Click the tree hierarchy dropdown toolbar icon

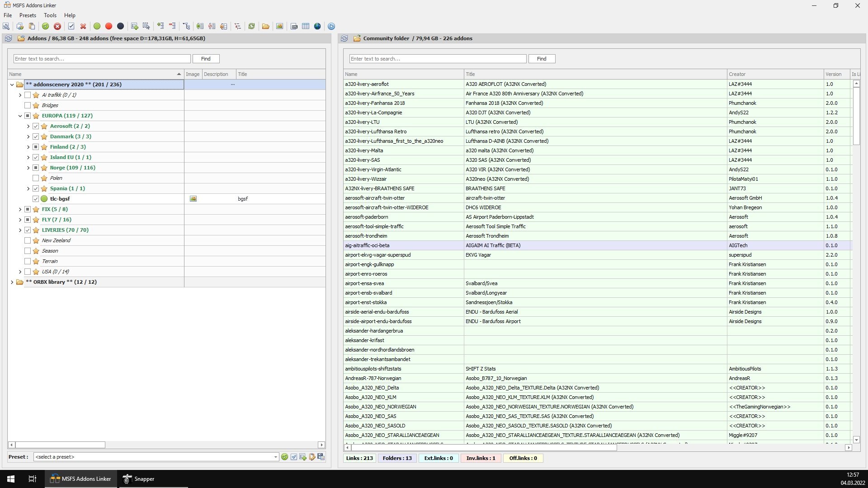point(186,26)
